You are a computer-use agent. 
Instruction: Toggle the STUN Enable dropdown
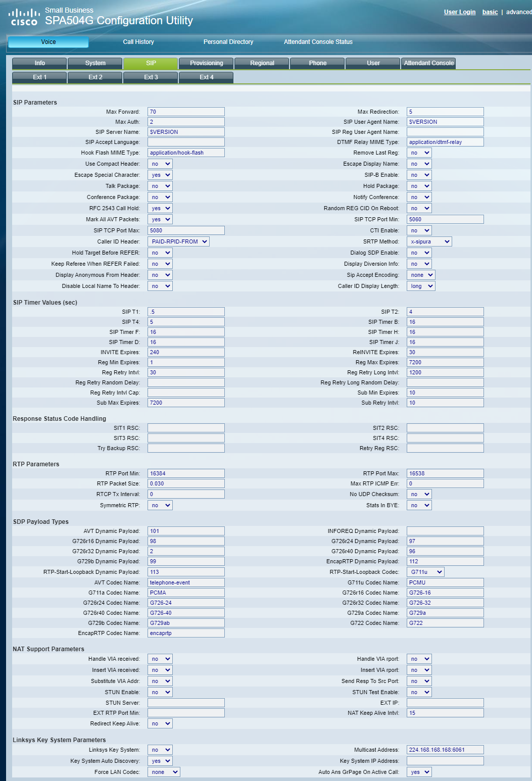tap(160, 692)
